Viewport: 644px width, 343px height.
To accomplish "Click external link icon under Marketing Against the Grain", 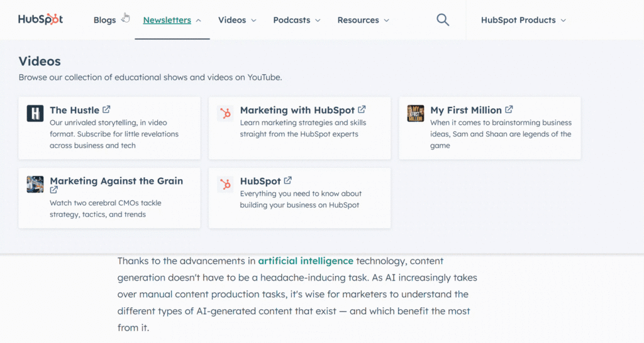I will 54,190.
